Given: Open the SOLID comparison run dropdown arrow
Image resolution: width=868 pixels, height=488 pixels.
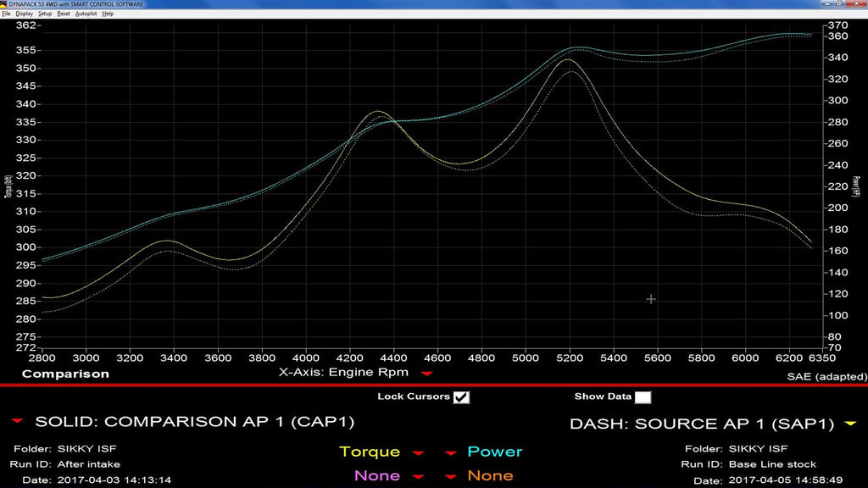Looking at the screenshot, I should 16,422.
